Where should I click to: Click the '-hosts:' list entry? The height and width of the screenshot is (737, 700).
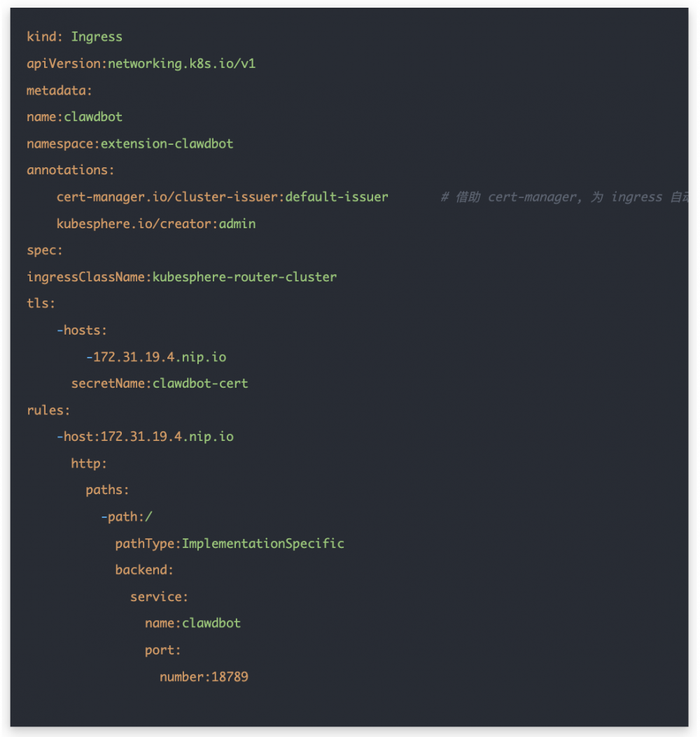(82, 330)
